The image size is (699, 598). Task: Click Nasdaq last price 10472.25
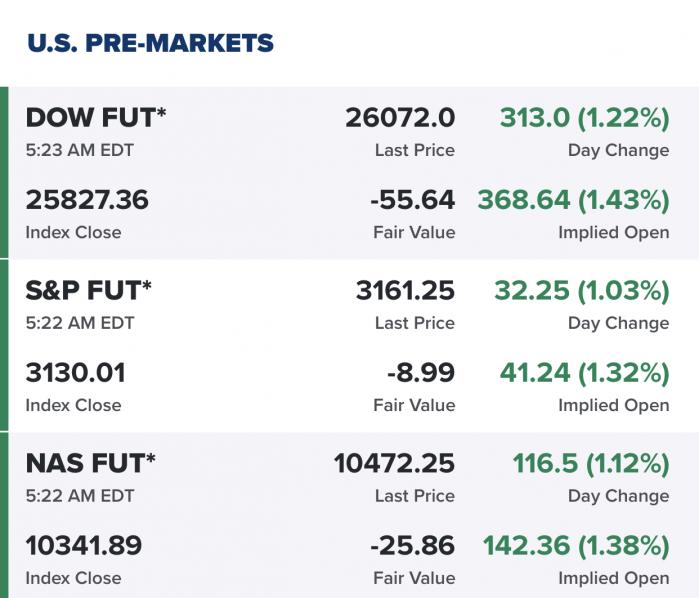point(394,463)
